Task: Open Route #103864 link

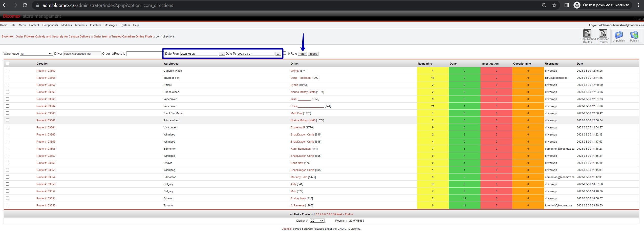Action: pyautogui.click(x=46, y=106)
